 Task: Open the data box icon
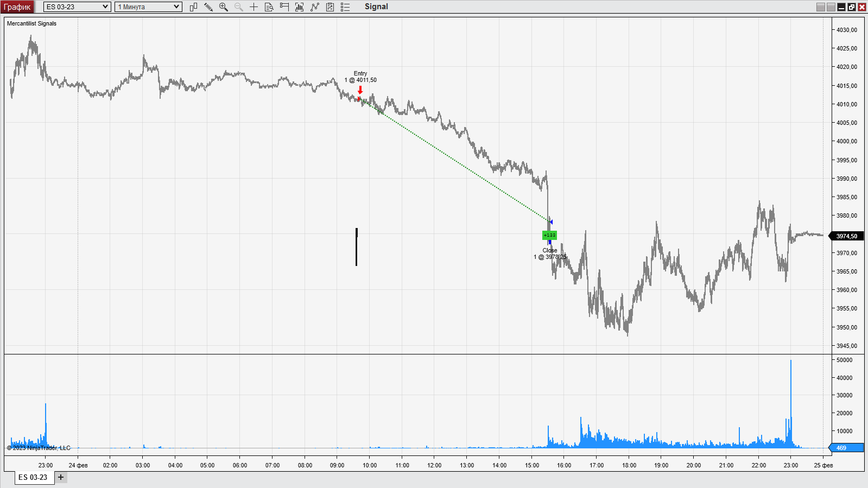tap(269, 7)
